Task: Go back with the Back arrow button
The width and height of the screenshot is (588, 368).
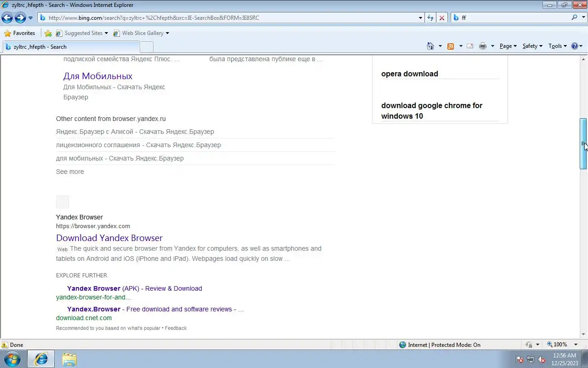Action: point(7,18)
